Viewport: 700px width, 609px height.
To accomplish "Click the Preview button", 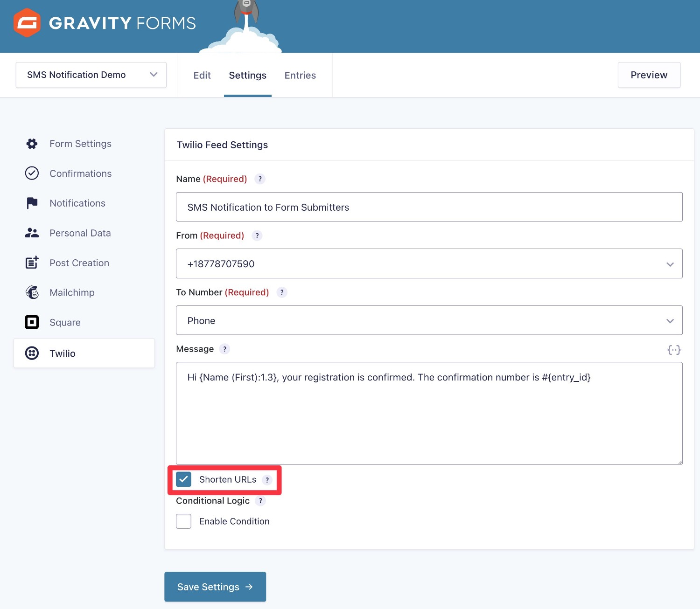I will (649, 75).
